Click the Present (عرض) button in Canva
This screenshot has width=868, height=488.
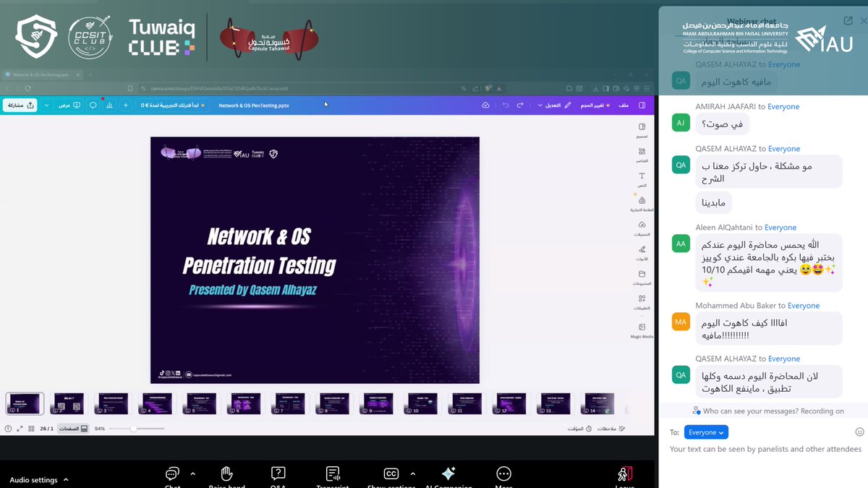(x=69, y=106)
